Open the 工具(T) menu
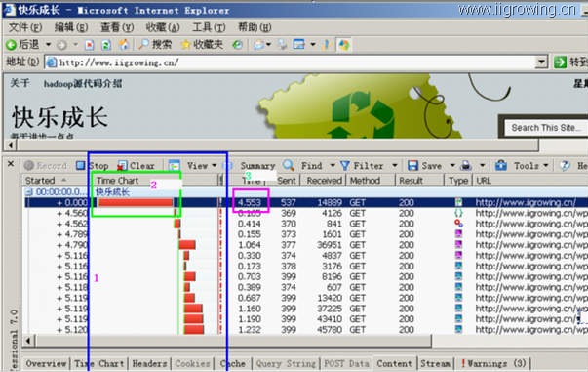 (209, 27)
